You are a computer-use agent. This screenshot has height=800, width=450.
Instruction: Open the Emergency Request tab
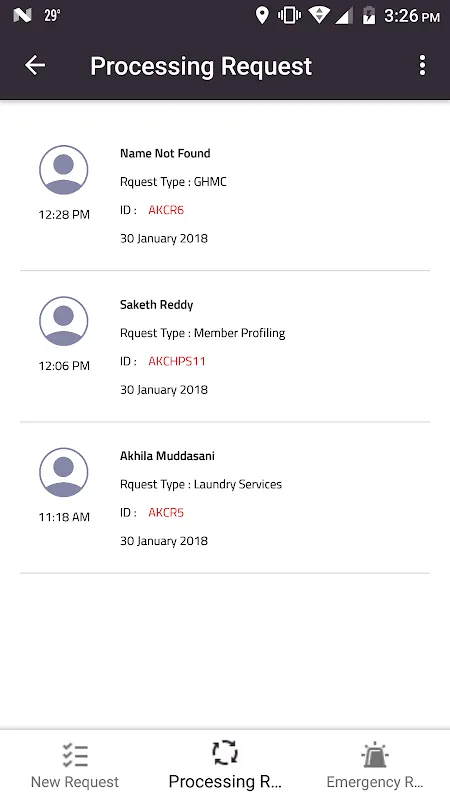tap(375, 765)
